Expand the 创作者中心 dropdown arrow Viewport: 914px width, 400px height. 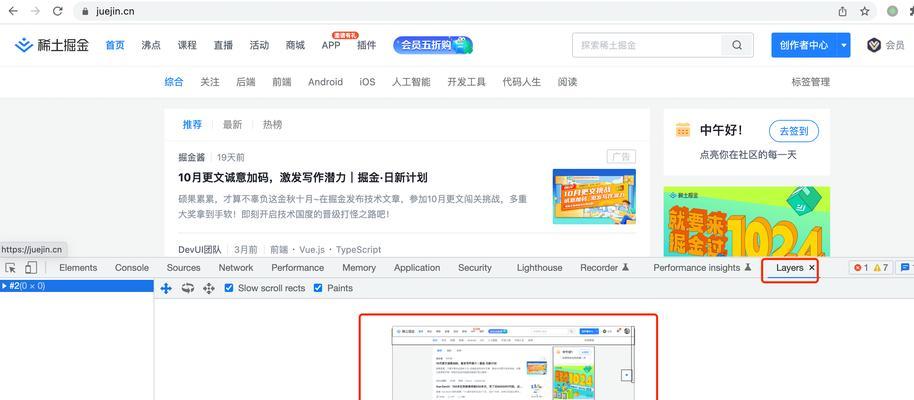(843, 45)
